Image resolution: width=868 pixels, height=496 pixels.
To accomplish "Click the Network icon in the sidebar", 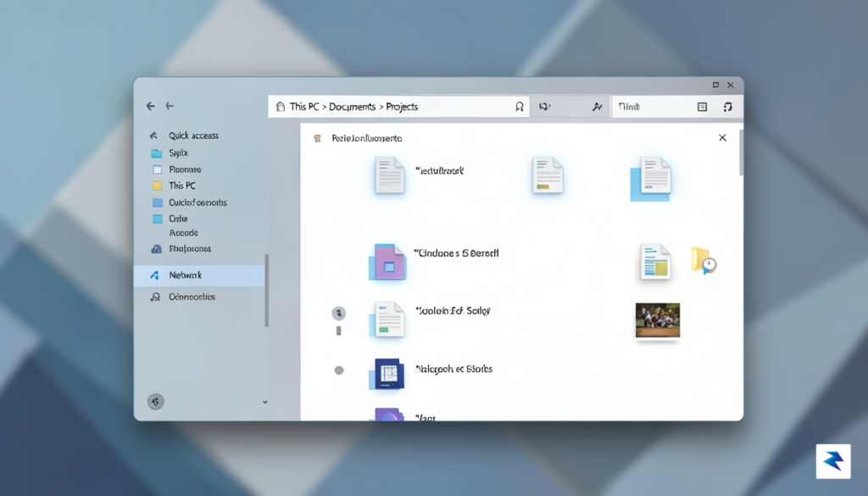I will point(154,275).
